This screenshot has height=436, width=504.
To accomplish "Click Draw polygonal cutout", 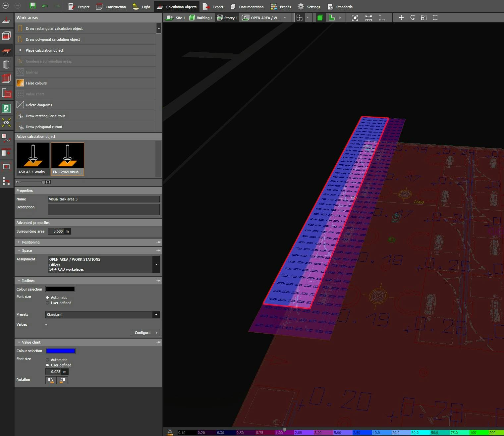I will 44,127.
